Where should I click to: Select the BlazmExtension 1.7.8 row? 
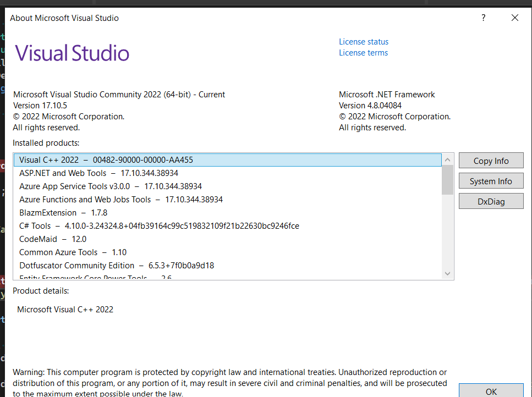click(x=228, y=213)
